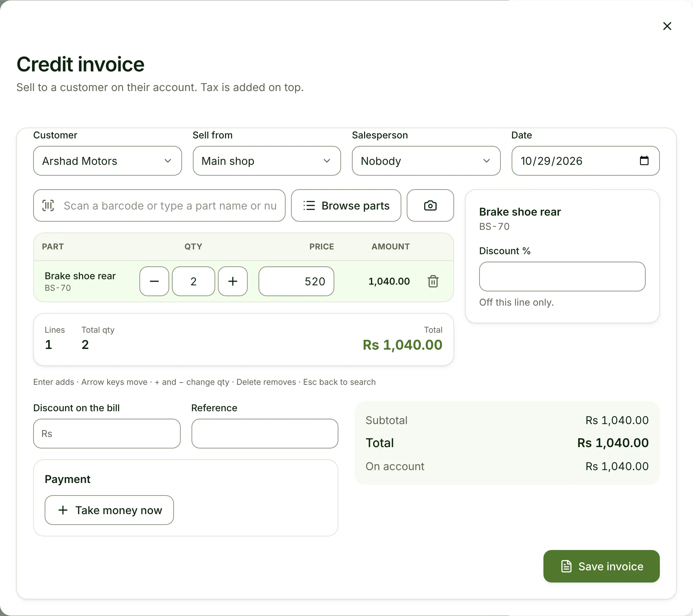
Task: Click the keyboard shortcuts hint line
Action: pyautogui.click(x=204, y=382)
